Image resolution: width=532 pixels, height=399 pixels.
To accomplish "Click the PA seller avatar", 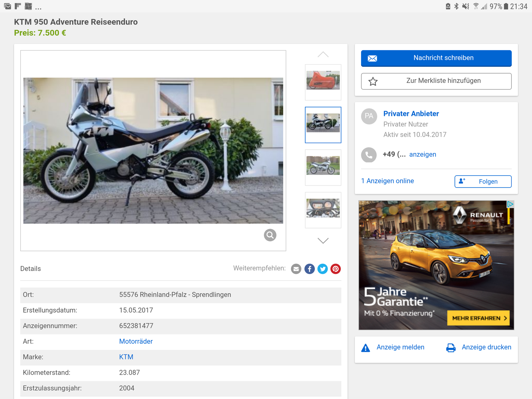I will pos(369,116).
